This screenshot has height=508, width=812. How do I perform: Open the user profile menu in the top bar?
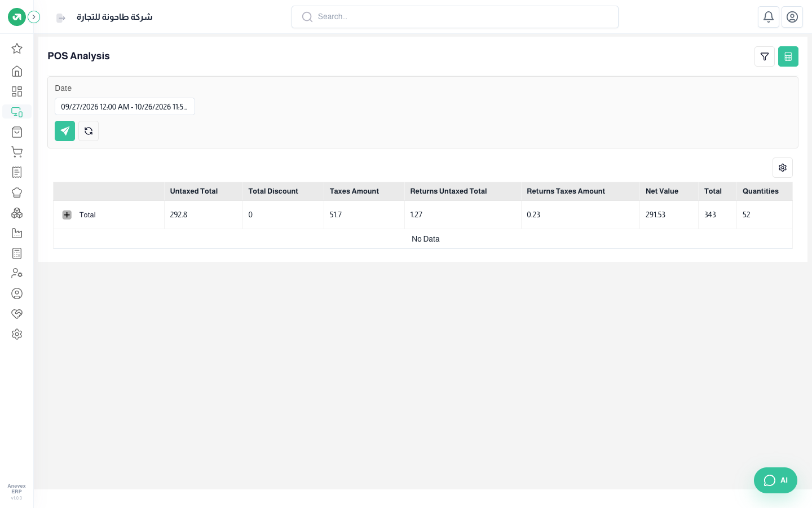pyautogui.click(x=792, y=17)
